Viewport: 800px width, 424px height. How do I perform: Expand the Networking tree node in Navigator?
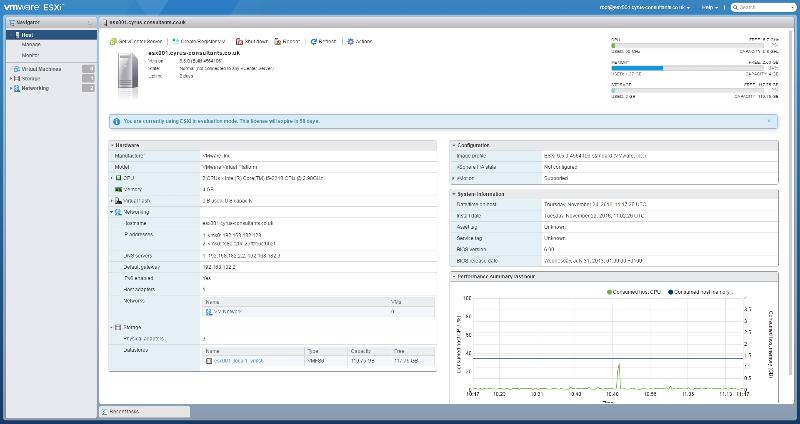[11, 88]
